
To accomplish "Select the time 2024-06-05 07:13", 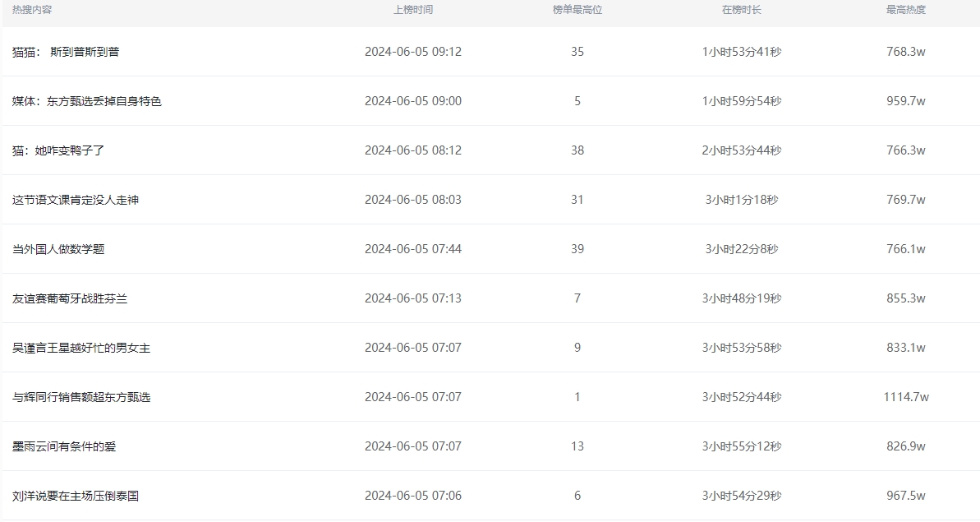I will 413,299.
